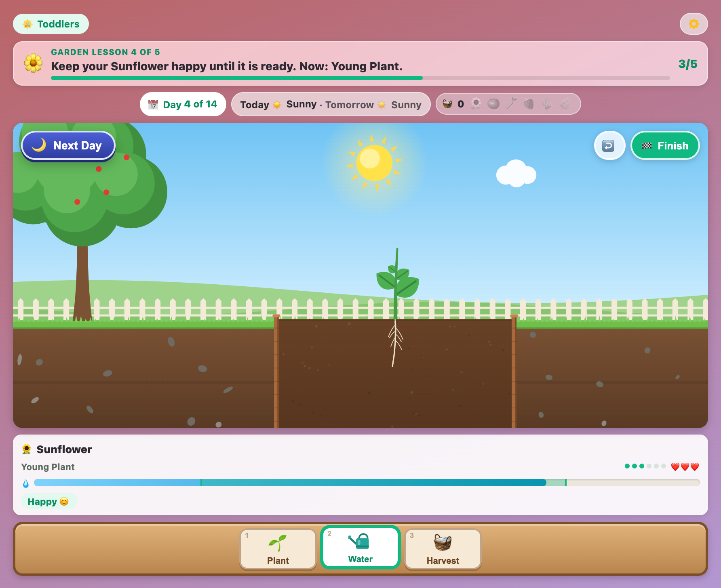This screenshot has width=721, height=588.
Task: Click the greyed-out carrot harvest icon
Action: click(x=511, y=104)
